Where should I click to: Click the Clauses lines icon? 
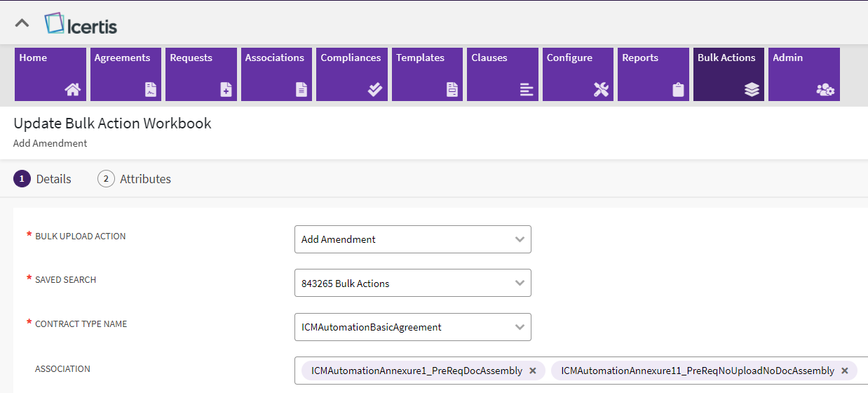coord(527,89)
